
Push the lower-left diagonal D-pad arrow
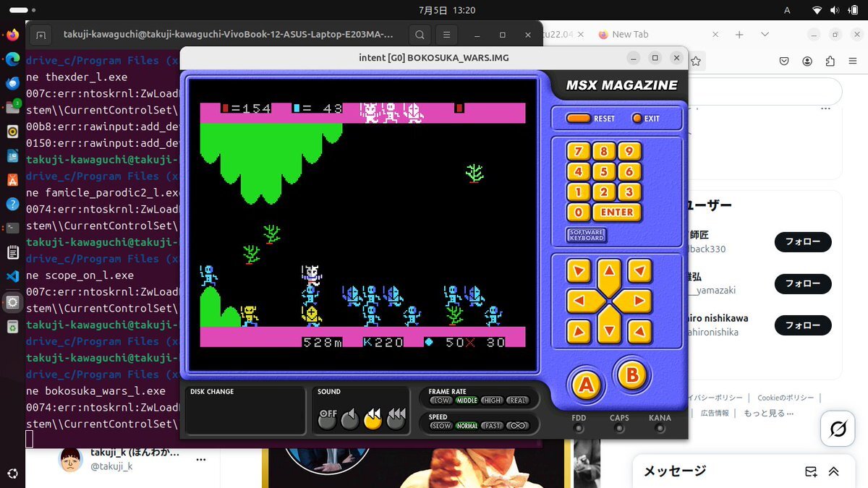[x=579, y=331]
